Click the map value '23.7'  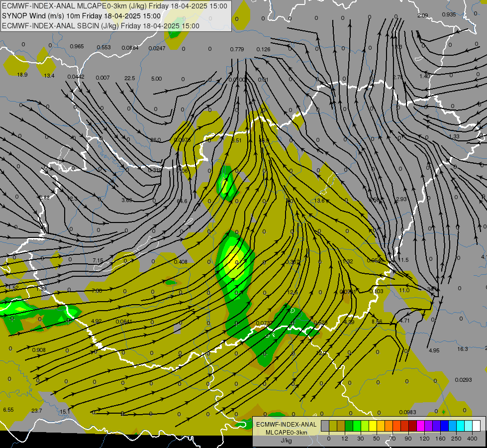click(x=37, y=411)
